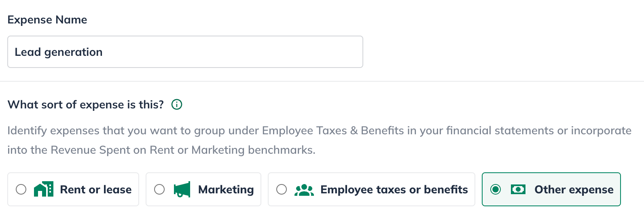Click empty right side of Expense Name field
The image size is (644, 216).
pos(303,52)
